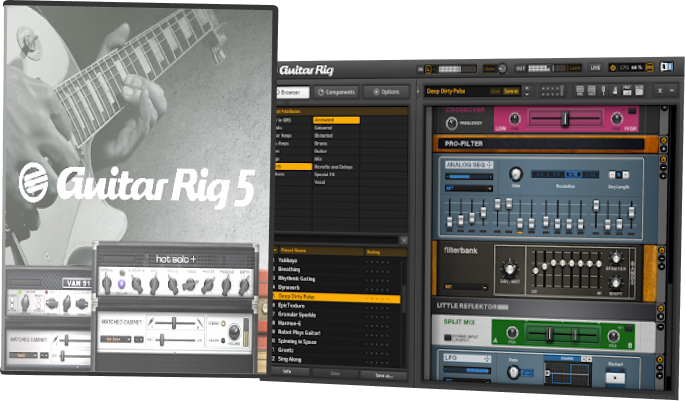Image resolution: width=685 pixels, height=401 pixels.
Task: Toggle Pro-Filter power button
Action: [663, 141]
